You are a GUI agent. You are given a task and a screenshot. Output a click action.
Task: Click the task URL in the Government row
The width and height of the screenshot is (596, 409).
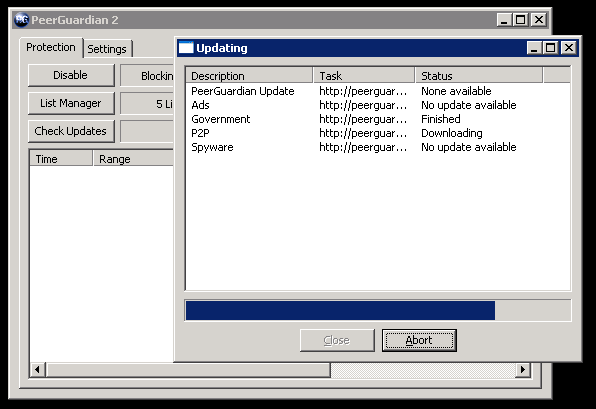(363, 119)
